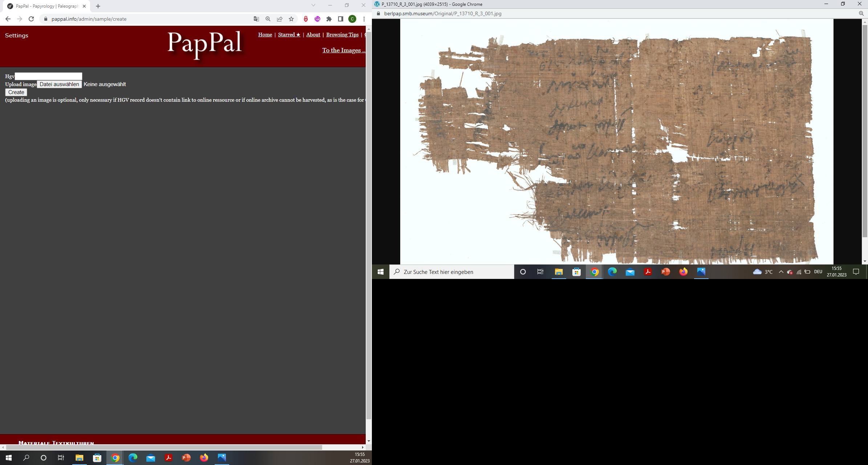Go back in the PapPal browser window
This screenshot has height=465, width=868.
click(x=8, y=19)
